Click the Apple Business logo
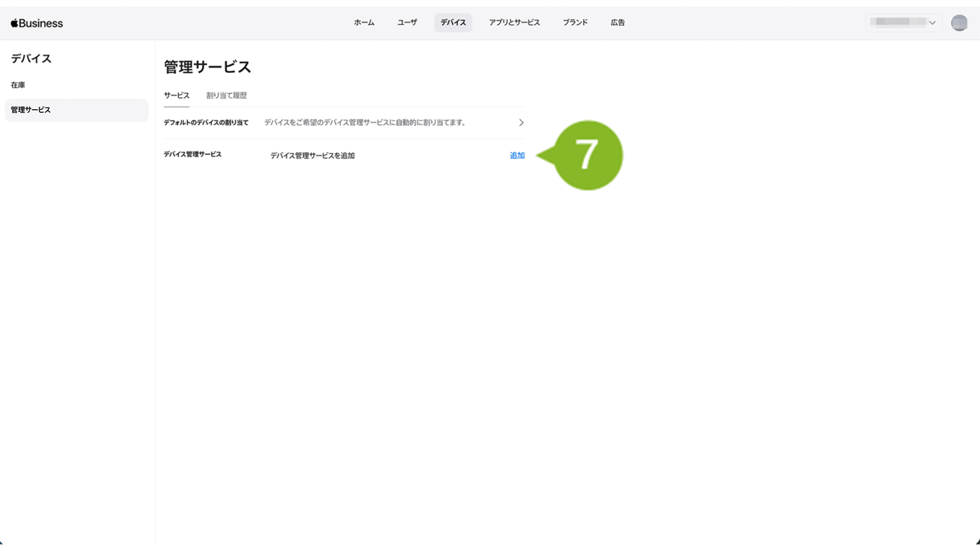This screenshot has height=551, width=980. point(37,23)
